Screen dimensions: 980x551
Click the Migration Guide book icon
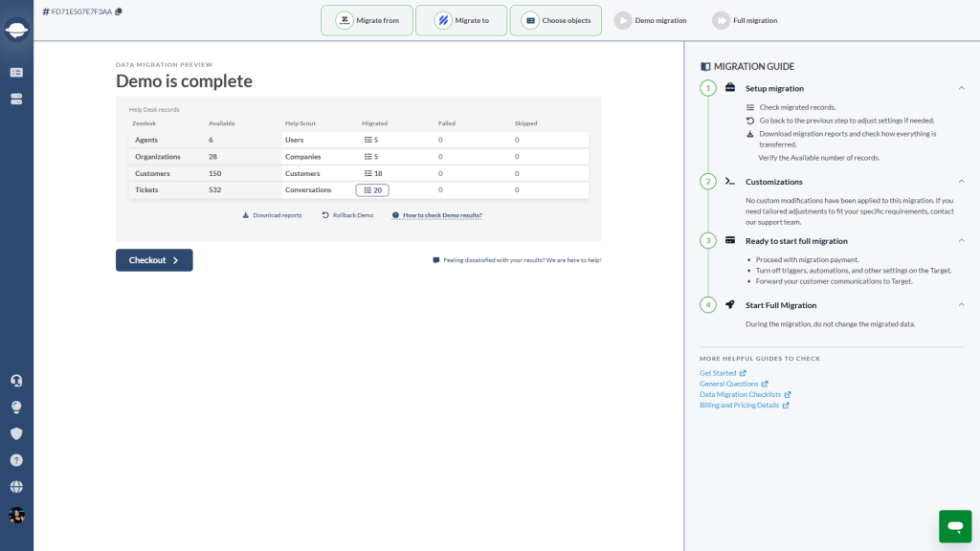(705, 66)
